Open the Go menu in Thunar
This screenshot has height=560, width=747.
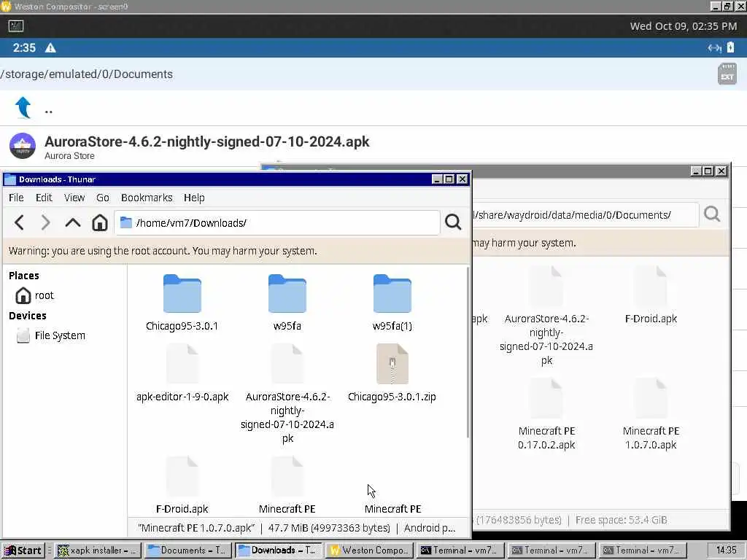pos(102,198)
